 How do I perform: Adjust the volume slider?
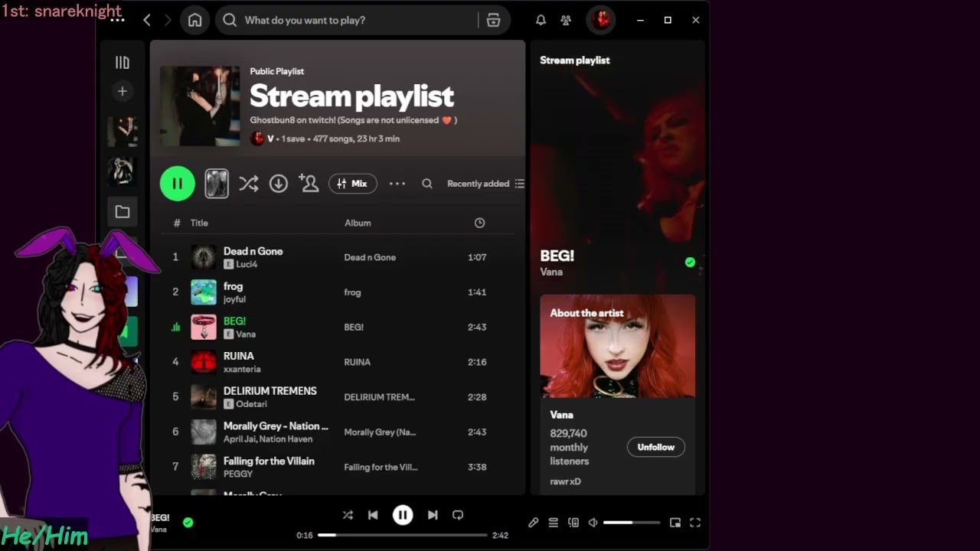pyautogui.click(x=632, y=523)
